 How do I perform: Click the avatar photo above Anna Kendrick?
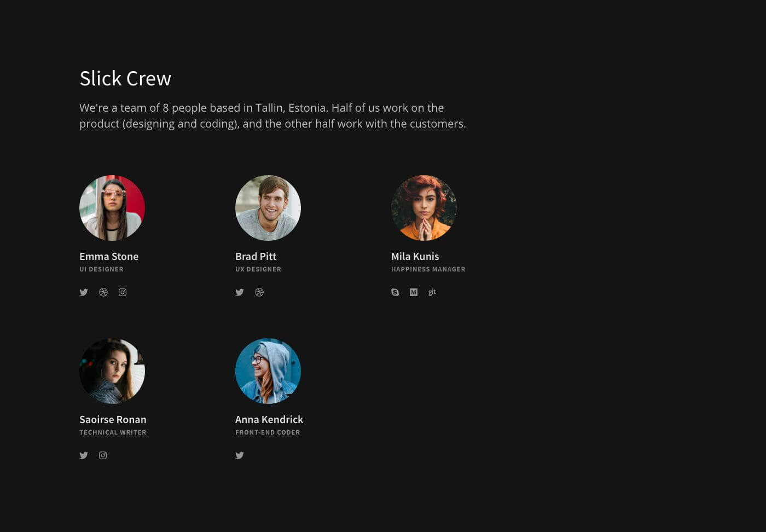(x=268, y=371)
